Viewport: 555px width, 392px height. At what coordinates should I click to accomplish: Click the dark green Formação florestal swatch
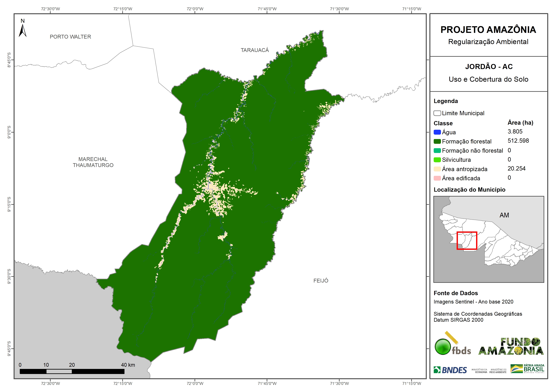click(437, 141)
